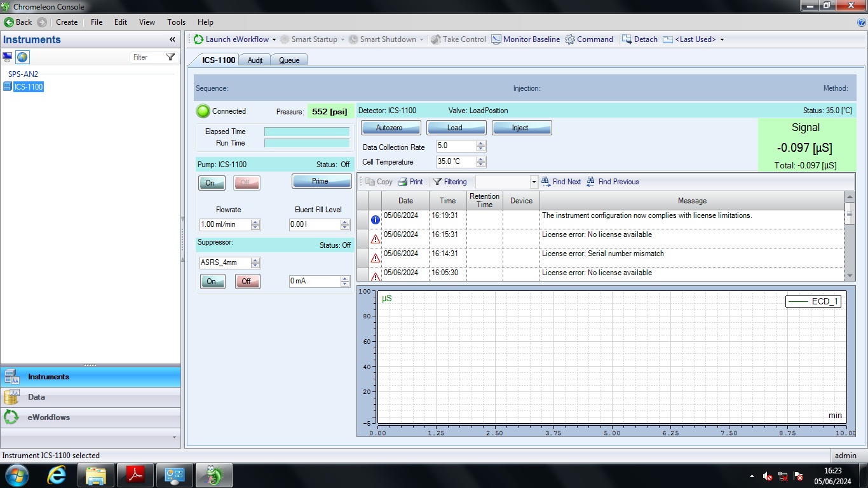Turn the pump On

click(210, 183)
